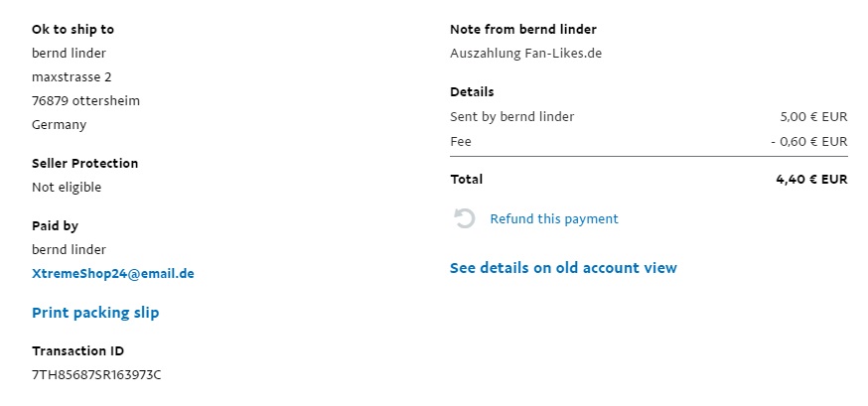Select the Not eligible status text

coord(67,187)
